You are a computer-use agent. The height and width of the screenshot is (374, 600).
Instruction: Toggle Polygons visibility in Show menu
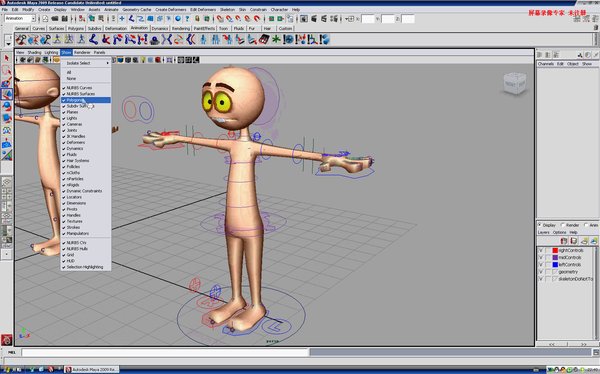tap(86, 100)
